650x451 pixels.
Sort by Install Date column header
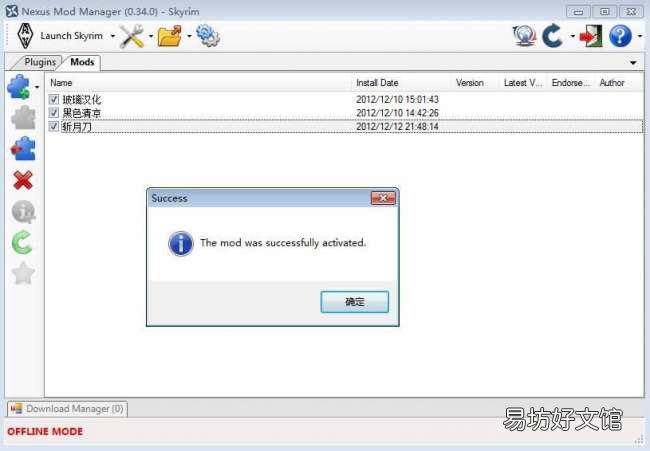click(402, 83)
